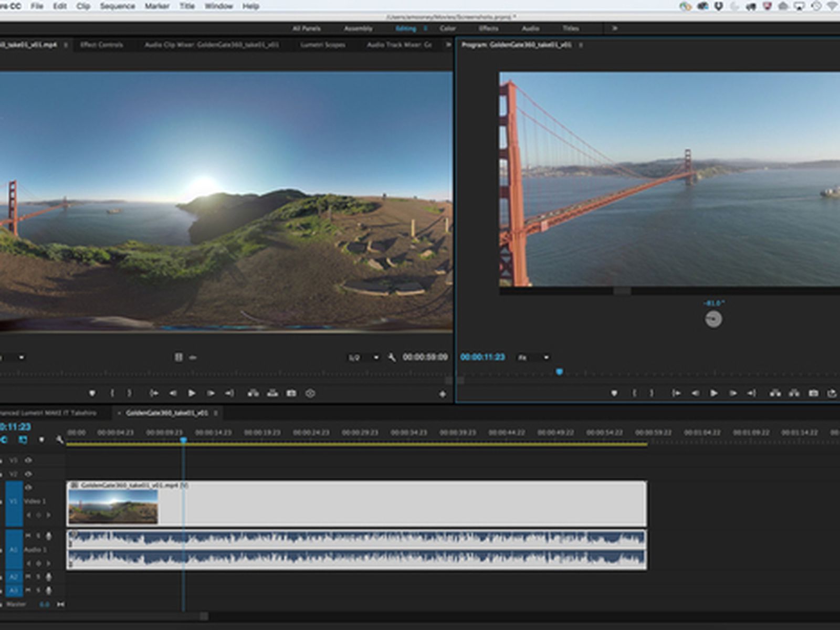This screenshot has width=840, height=630.
Task: Open timeline display settings wrench
Action: point(59,439)
